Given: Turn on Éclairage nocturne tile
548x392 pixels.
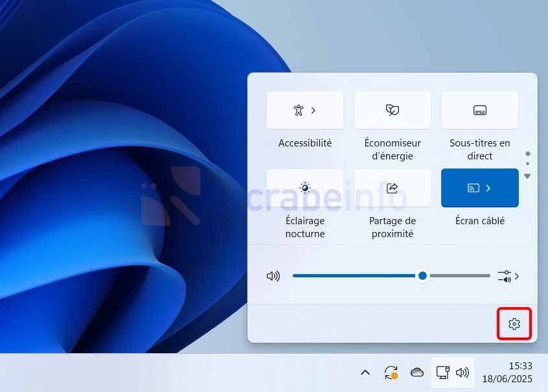Looking at the screenshot, I should click(304, 188).
